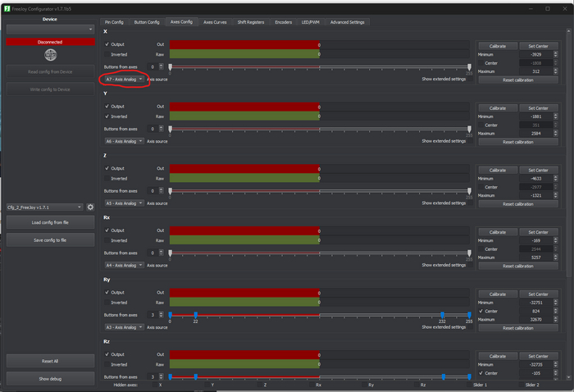The image size is (574, 392).
Task: Click Calibrate for the Rx axis
Action: click(x=498, y=232)
